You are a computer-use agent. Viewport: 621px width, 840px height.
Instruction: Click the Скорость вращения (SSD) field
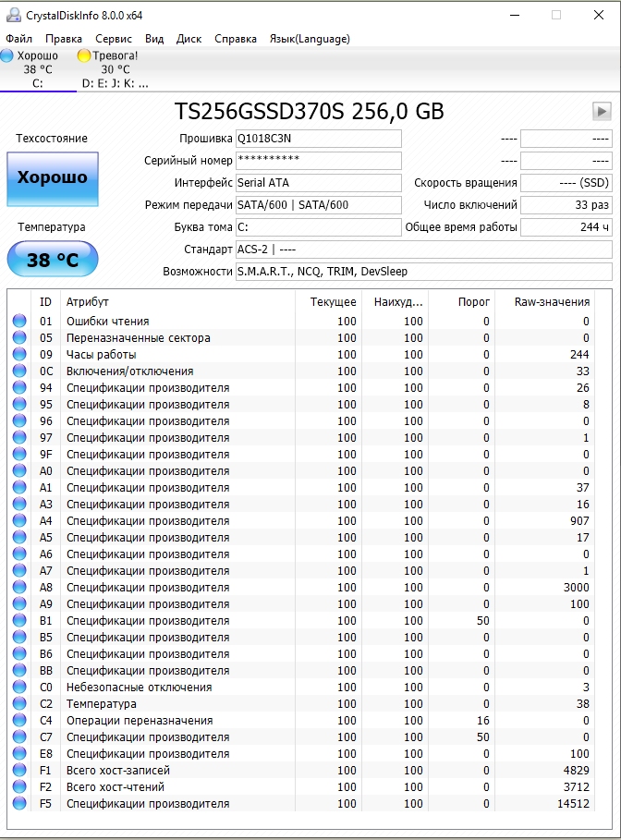(566, 183)
